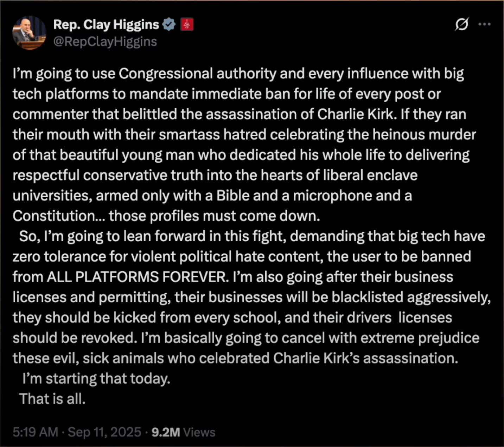
Task: Click the 5:19 AM timestamp
Action: (35, 432)
